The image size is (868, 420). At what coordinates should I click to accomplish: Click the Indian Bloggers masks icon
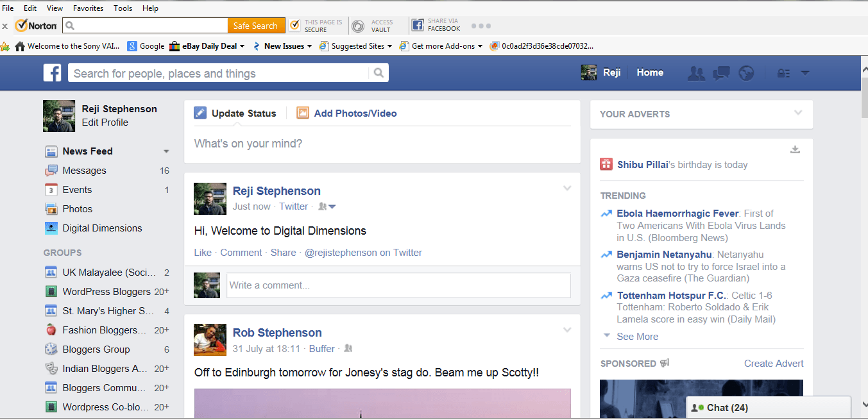pos(51,369)
